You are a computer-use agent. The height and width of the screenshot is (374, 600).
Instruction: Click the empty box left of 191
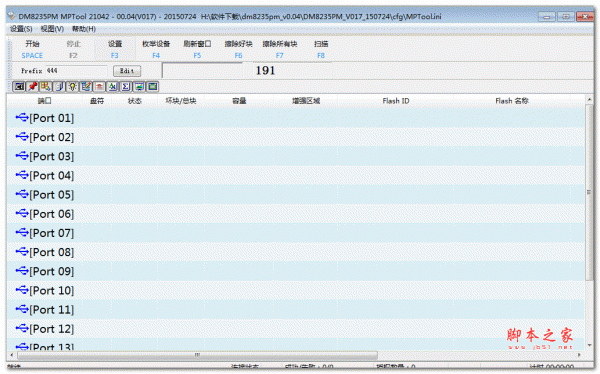pos(202,70)
